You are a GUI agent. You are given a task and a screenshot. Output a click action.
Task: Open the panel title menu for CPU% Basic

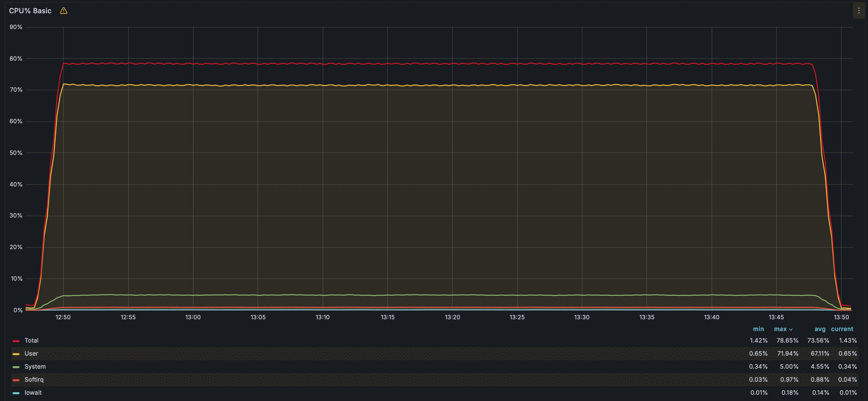pyautogui.click(x=30, y=11)
